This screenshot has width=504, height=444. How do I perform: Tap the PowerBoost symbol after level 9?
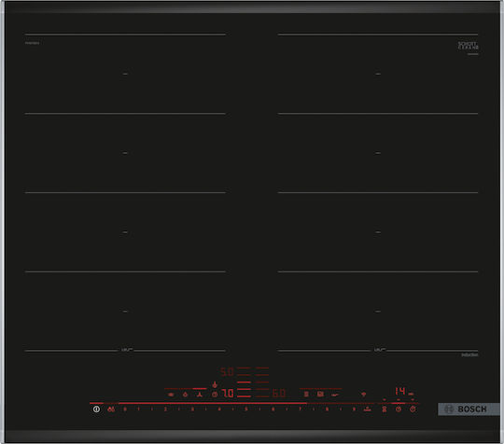coord(368,409)
